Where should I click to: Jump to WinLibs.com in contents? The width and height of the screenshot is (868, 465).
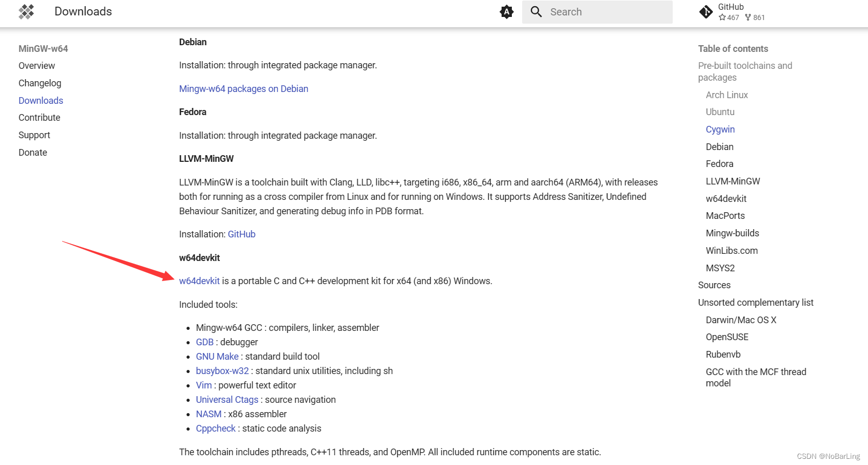coord(731,251)
